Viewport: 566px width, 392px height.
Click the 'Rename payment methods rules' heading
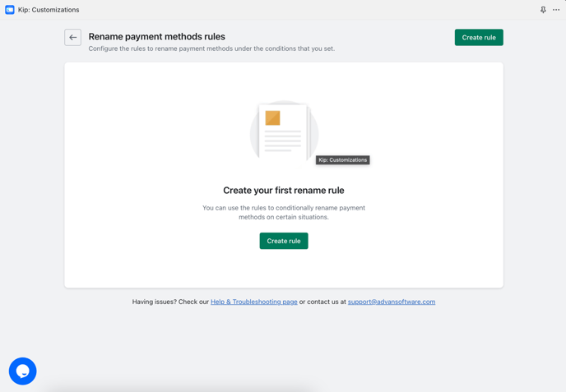(156, 37)
